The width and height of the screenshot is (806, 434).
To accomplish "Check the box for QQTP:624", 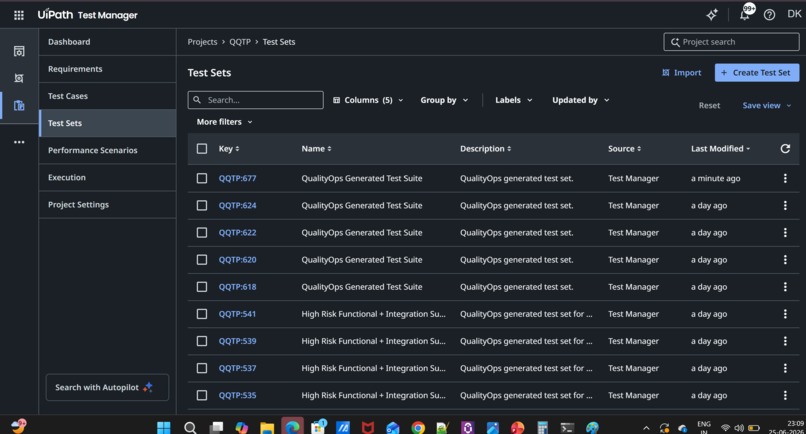I will click(202, 205).
